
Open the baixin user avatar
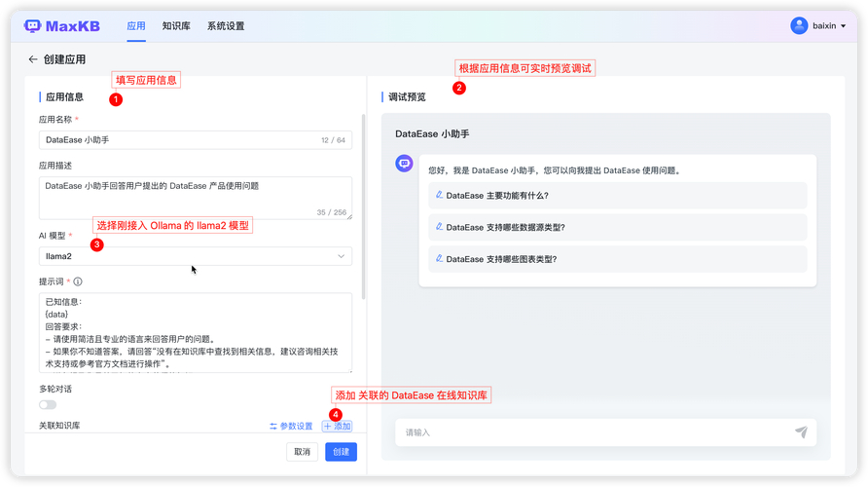pos(799,25)
